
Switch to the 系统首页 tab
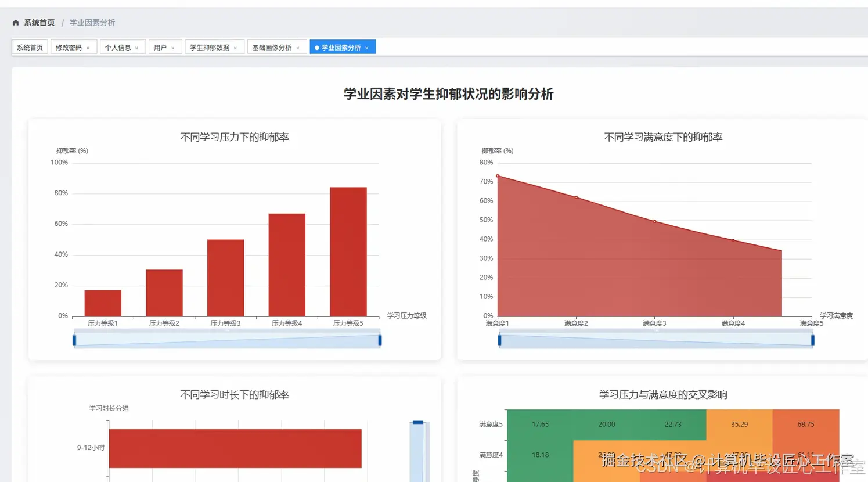pos(30,48)
